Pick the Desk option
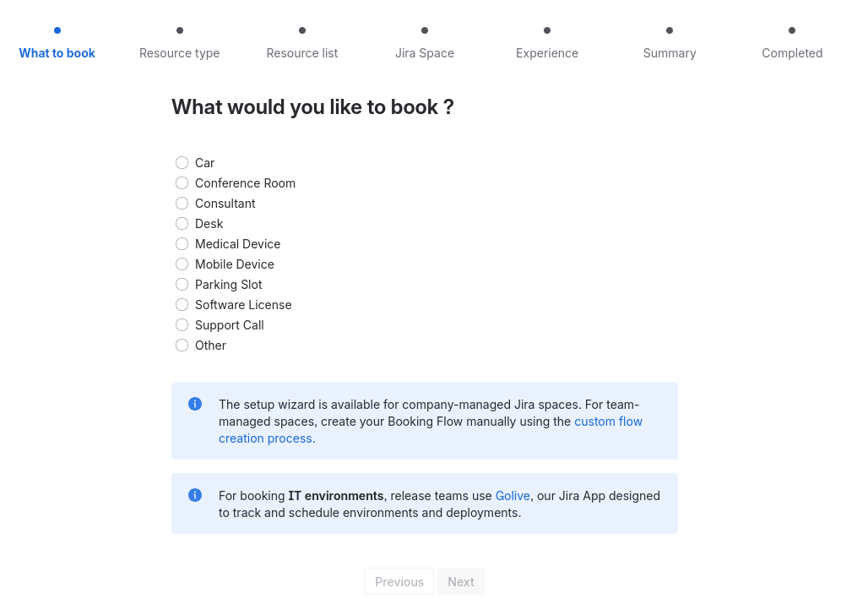Viewport: 868px width, 615px height. coord(182,224)
